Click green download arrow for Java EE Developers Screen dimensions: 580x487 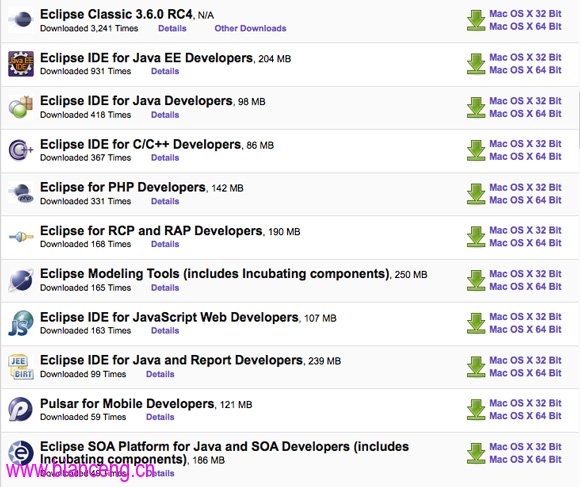(476, 64)
